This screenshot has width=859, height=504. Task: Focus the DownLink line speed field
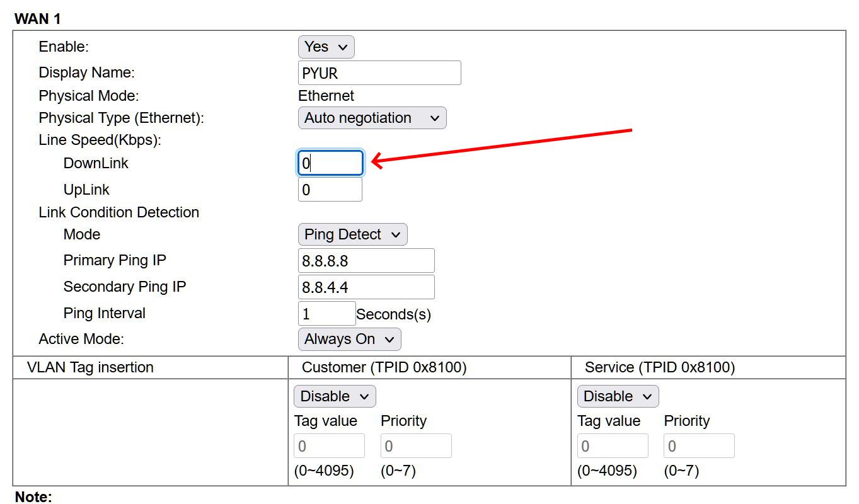pyautogui.click(x=330, y=163)
